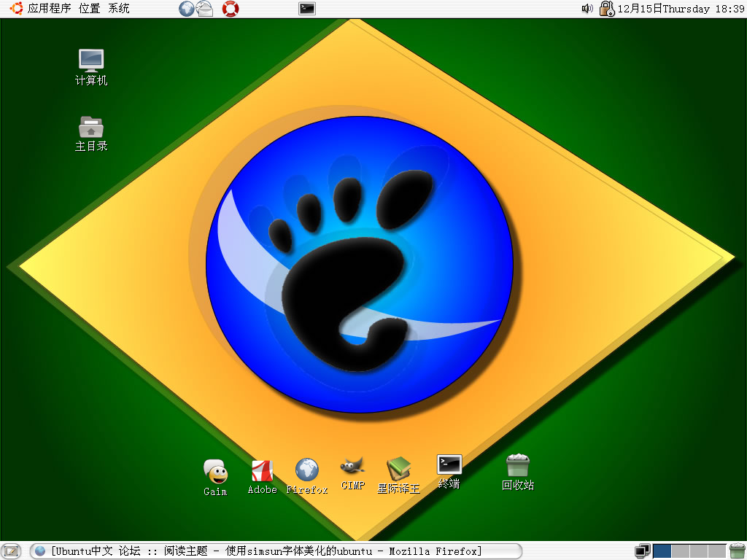Select the 星际译王 dictionary launcher
The height and width of the screenshot is (560, 747).
[399, 475]
